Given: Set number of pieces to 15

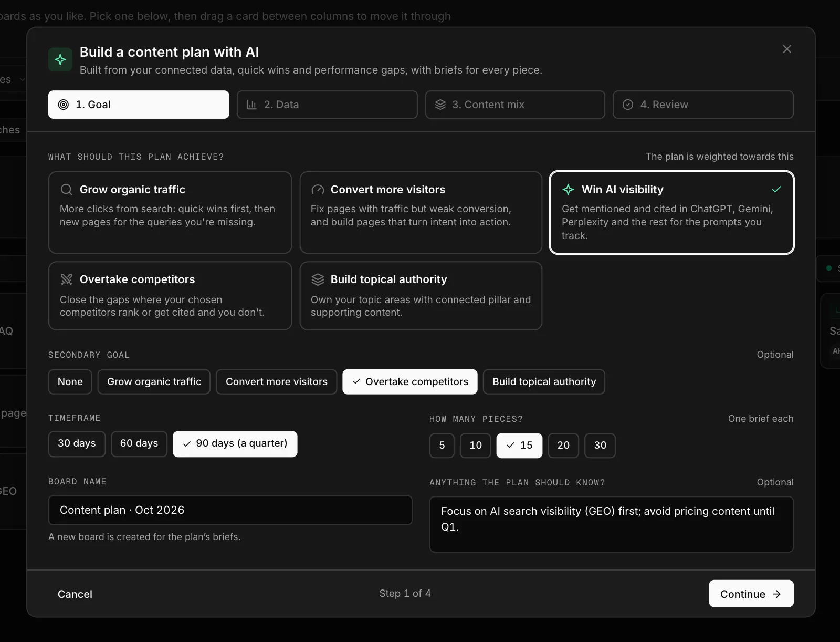Looking at the screenshot, I should pyautogui.click(x=519, y=446).
